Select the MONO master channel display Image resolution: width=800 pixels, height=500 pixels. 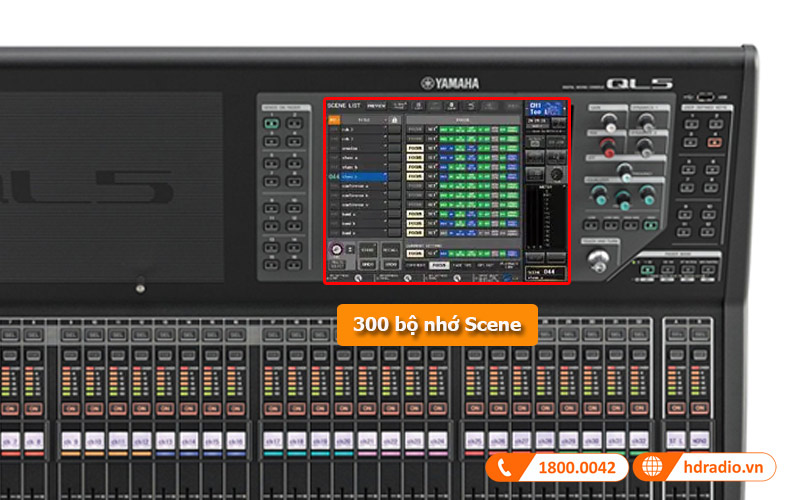[699, 440]
